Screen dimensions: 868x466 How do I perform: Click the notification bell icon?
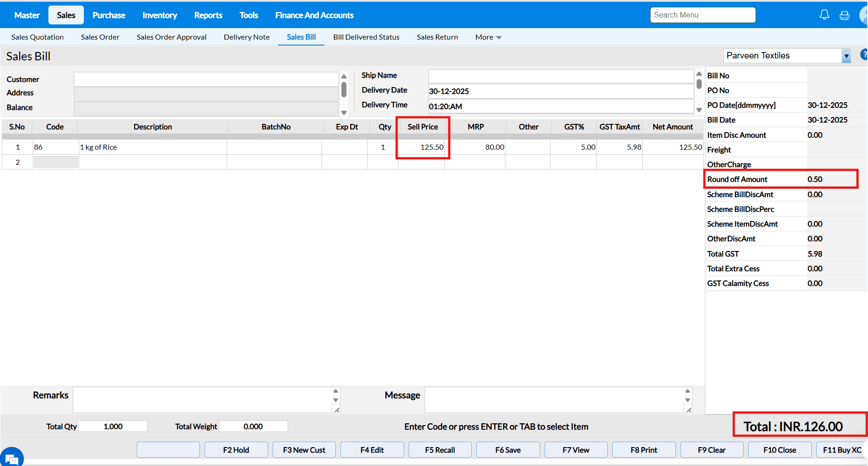click(824, 15)
